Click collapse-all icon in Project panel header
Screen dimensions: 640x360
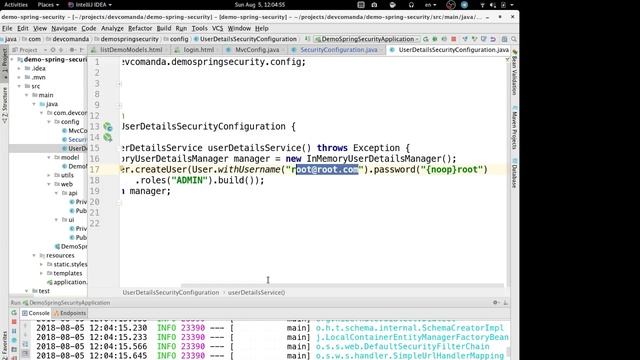click(61, 50)
